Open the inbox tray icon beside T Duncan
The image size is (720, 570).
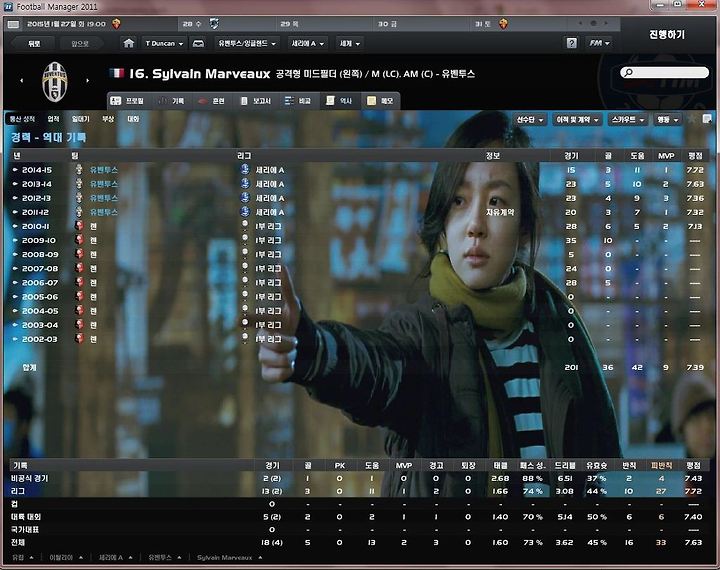(x=198, y=43)
